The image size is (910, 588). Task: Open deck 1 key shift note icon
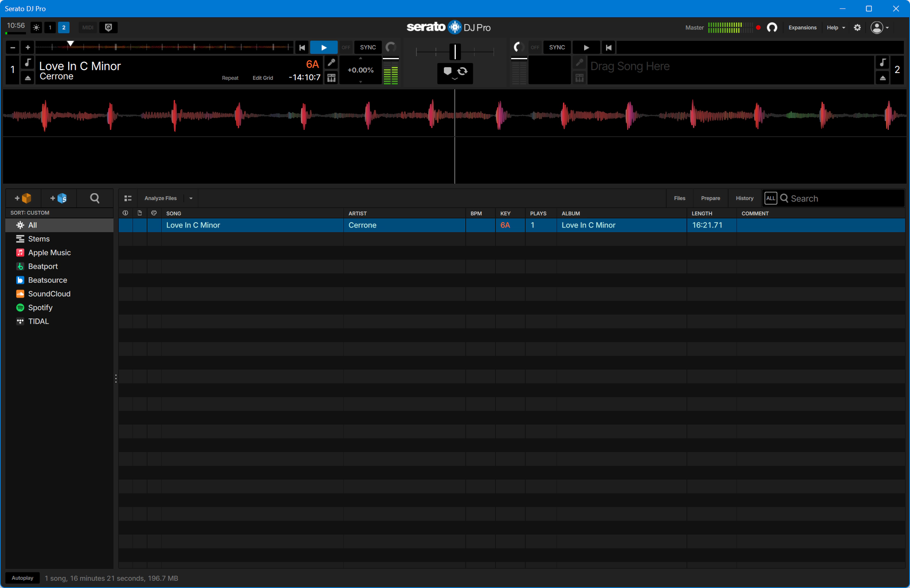coord(28,62)
